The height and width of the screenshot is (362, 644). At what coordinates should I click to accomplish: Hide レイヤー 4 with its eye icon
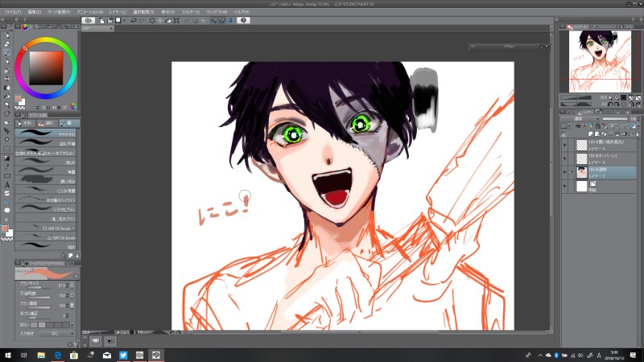(565, 158)
